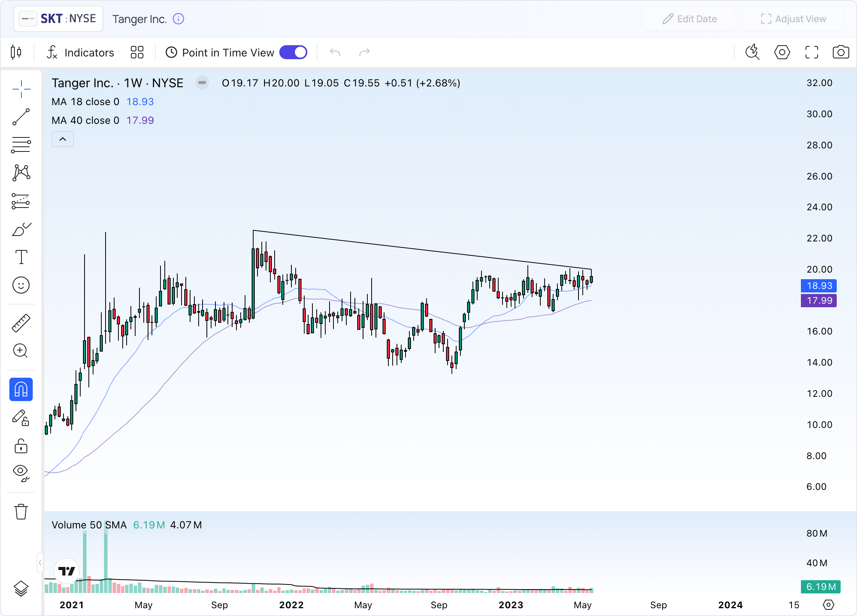The width and height of the screenshot is (857, 616).
Task: Open the forecasting and projection tool
Action: [x=21, y=201]
